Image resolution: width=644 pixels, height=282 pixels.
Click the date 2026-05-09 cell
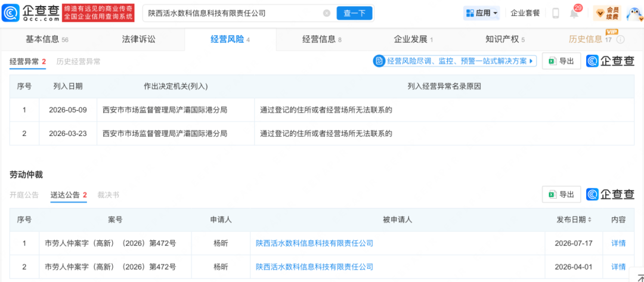[x=68, y=110]
